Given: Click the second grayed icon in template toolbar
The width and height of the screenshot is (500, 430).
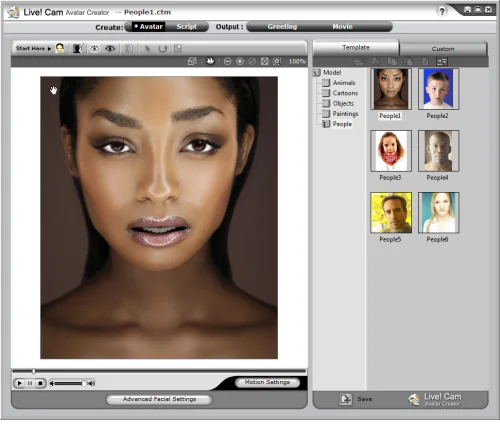Looking at the screenshot, I should pos(375,62).
